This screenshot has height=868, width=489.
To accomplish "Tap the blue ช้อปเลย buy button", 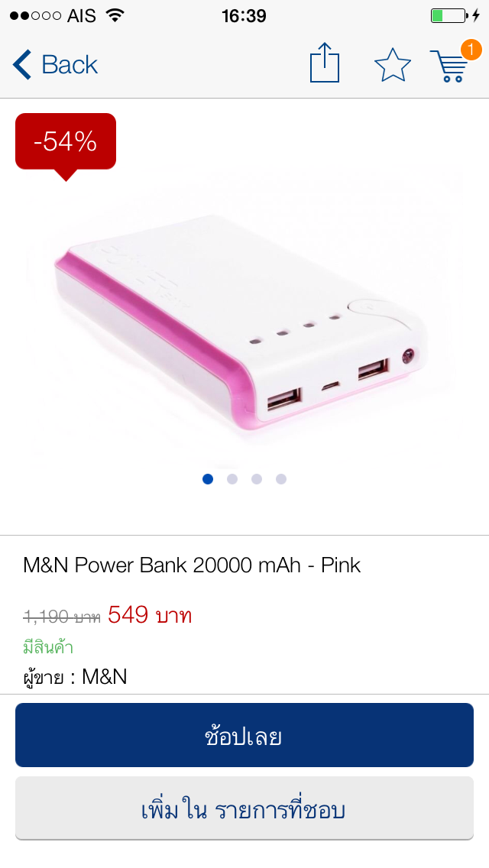I will coord(244,735).
